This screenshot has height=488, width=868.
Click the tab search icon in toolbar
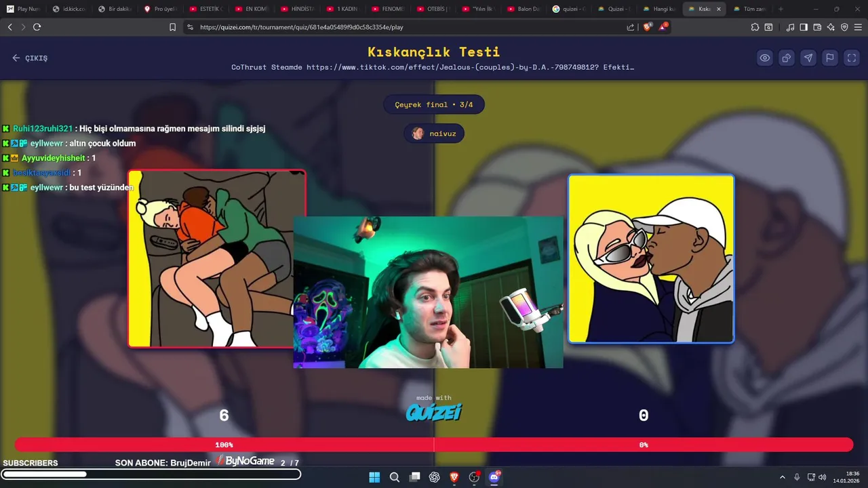click(768, 27)
